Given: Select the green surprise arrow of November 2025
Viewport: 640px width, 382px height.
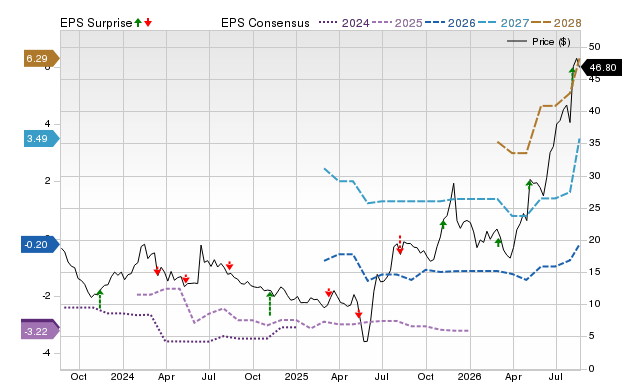Looking at the screenshot, I should 443,224.
